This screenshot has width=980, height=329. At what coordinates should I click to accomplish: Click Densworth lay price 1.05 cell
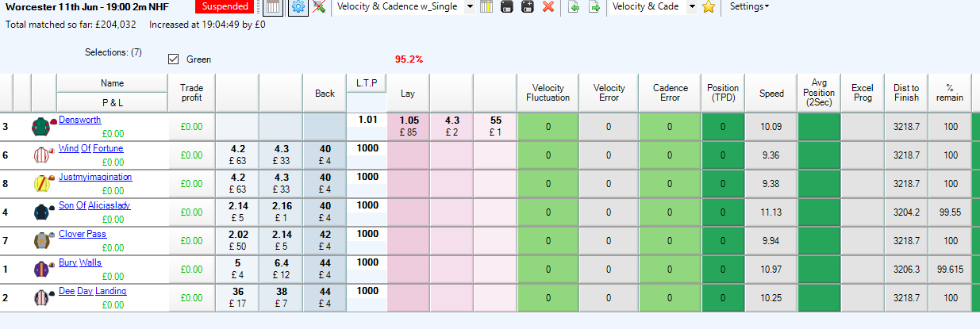click(408, 126)
